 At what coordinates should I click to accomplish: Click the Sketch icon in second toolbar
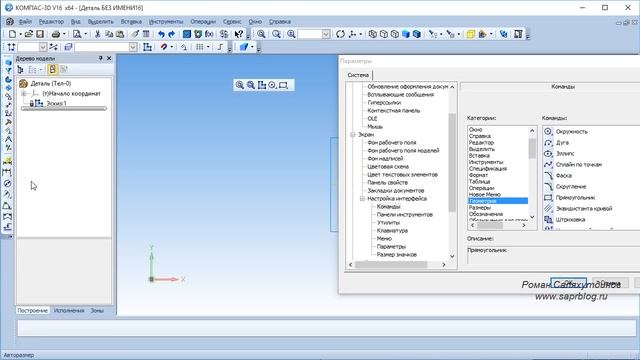[147, 47]
